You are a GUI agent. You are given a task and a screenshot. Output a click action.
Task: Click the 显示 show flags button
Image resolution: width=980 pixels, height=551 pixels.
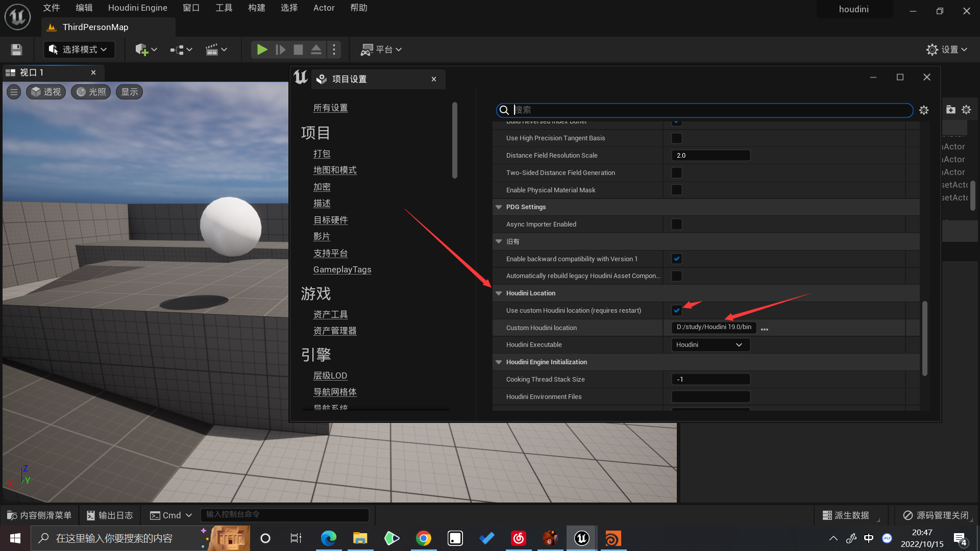point(130,92)
